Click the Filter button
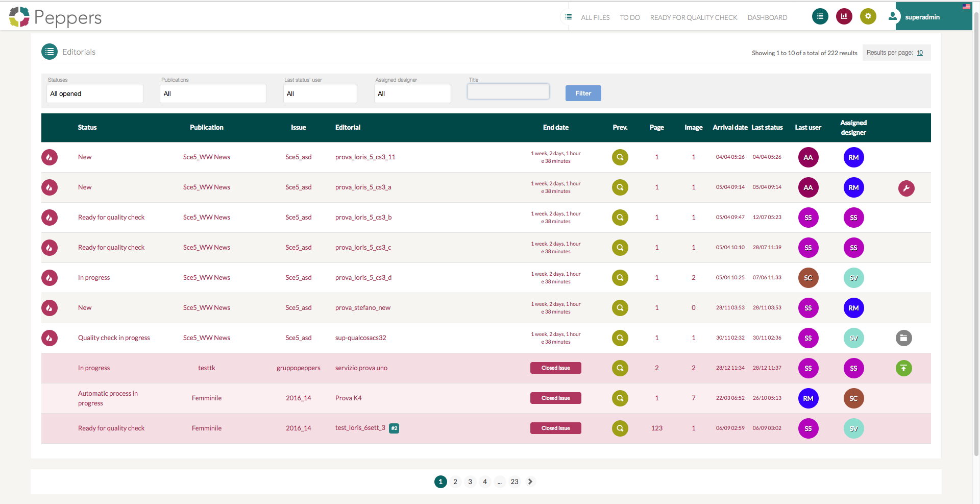 pos(583,93)
